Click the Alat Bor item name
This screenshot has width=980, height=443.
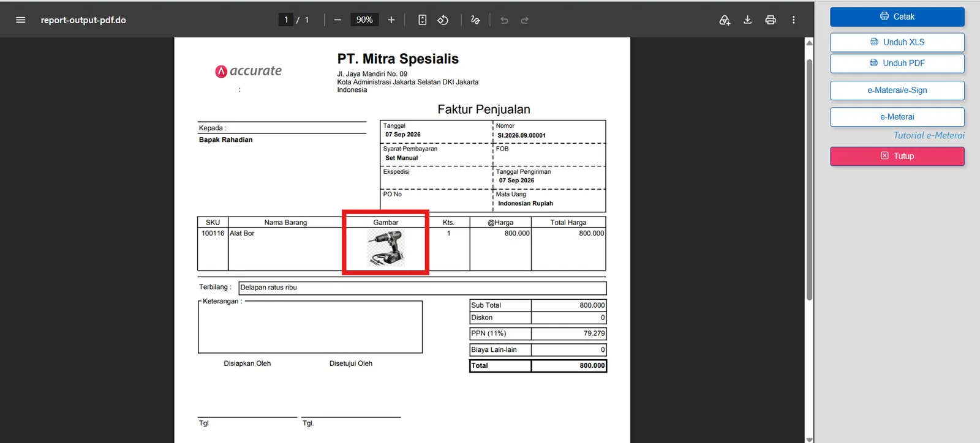pyautogui.click(x=242, y=233)
